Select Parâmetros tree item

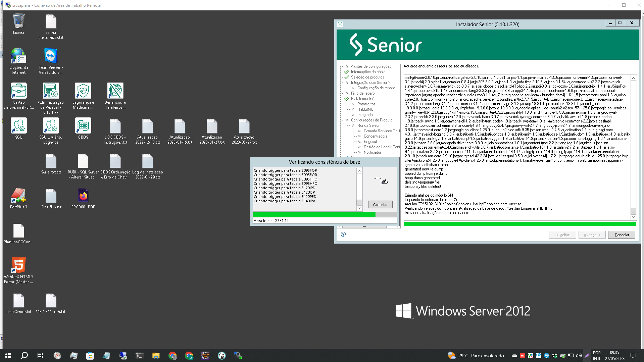(x=366, y=104)
